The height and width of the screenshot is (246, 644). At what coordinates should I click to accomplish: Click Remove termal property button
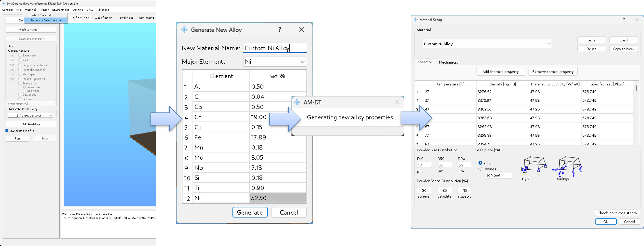point(553,72)
